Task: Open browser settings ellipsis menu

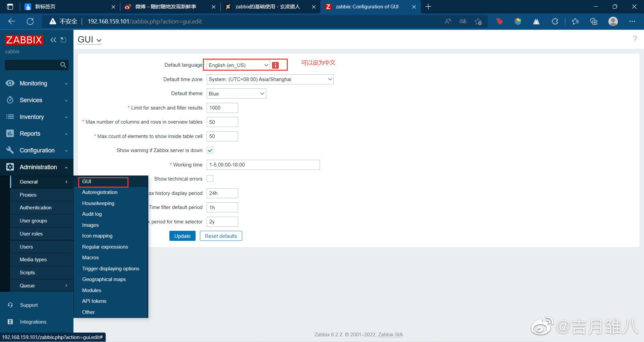Action: click(x=632, y=21)
